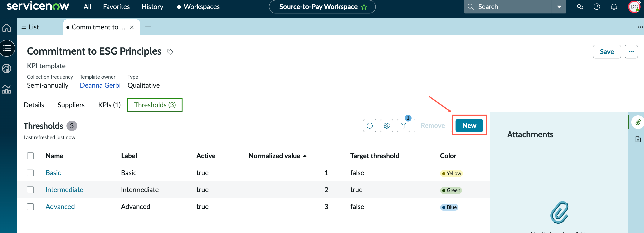Click the search magnifier icon
The height and width of the screenshot is (233, 644).
tap(471, 7)
